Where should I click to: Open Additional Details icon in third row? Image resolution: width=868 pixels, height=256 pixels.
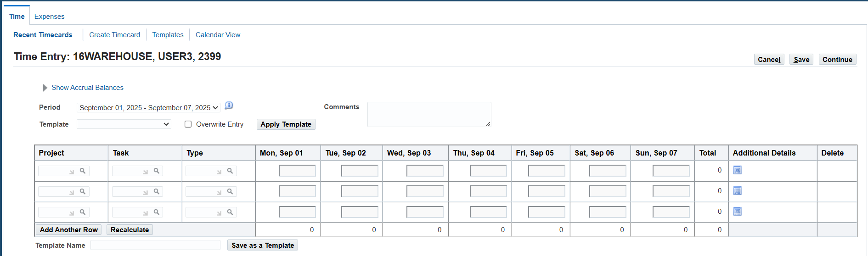click(x=737, y=211)
